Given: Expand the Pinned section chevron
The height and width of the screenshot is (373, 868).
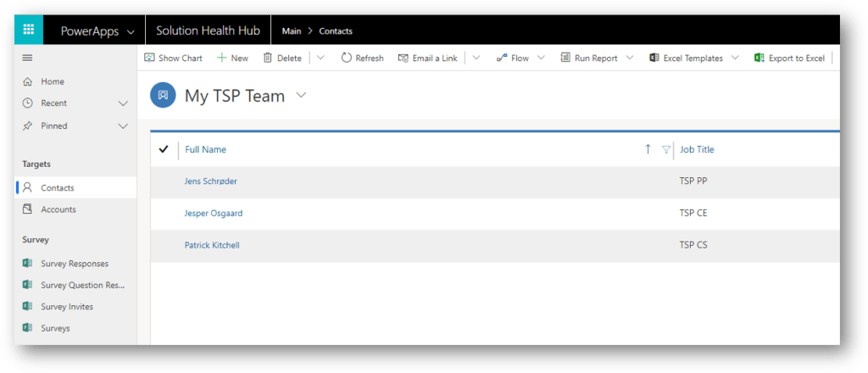Looking at the screenshot, I should click(x=123, y=125).
